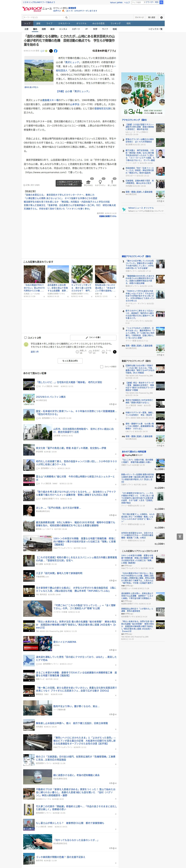Click the article hiker photo thumbnail
This screenshot has height=868, width=186.
pyautogui.click(x=39, y=71)
